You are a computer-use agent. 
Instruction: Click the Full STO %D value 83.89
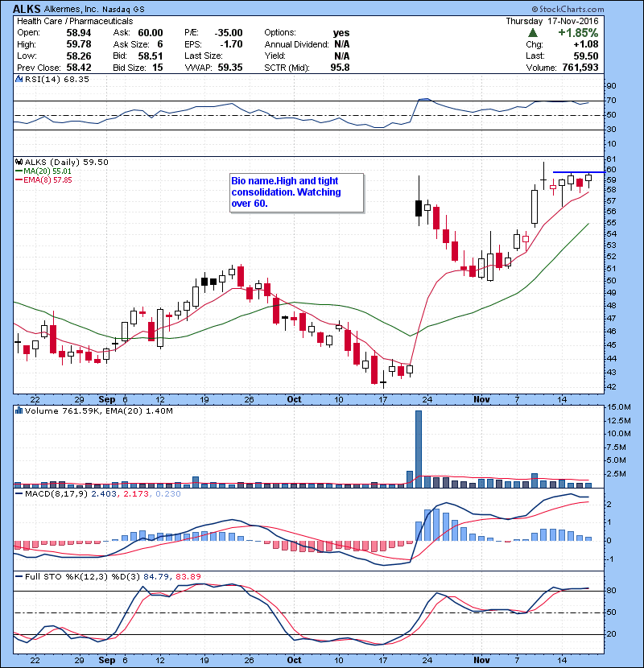pyautogui.click(x=188, y=576)
